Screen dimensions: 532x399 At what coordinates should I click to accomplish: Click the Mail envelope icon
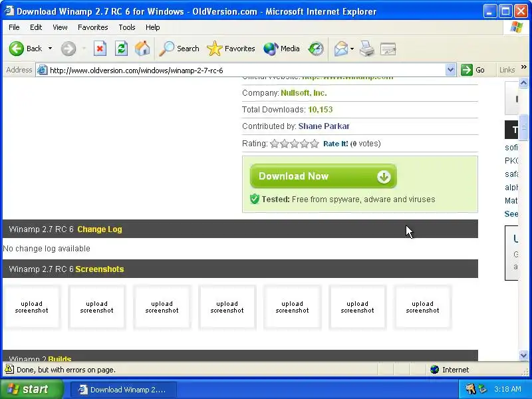[x=341, y=49]
